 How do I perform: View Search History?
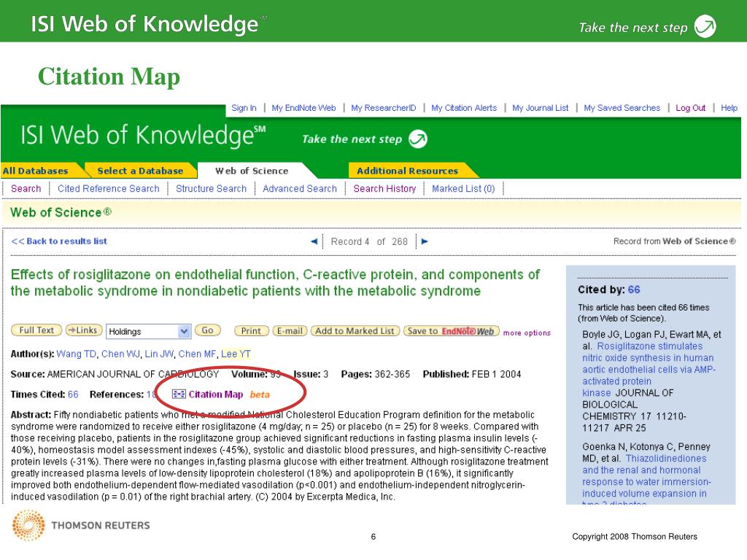click(x=384, y=189)
